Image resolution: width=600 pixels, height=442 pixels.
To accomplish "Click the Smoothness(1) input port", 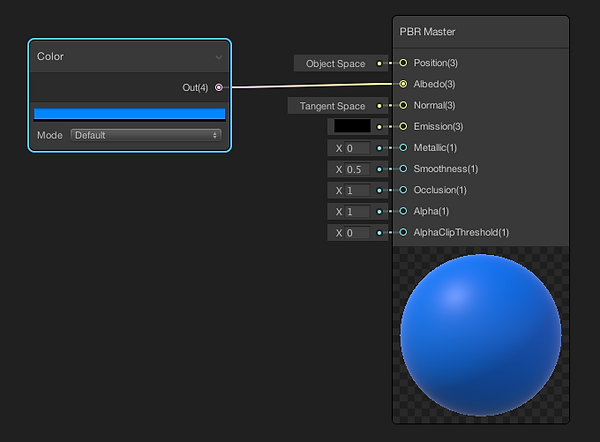I will (403, 169).
